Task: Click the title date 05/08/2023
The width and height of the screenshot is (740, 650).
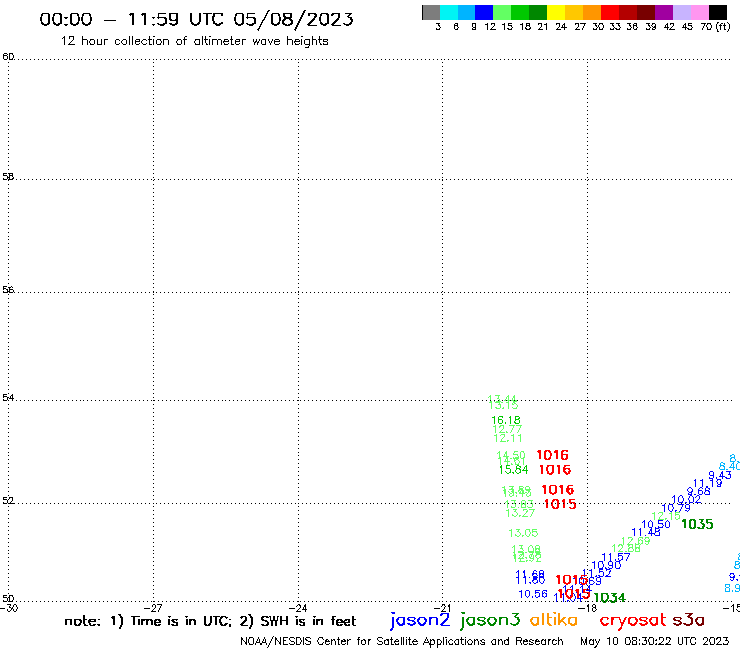Action: click(293, 19)
